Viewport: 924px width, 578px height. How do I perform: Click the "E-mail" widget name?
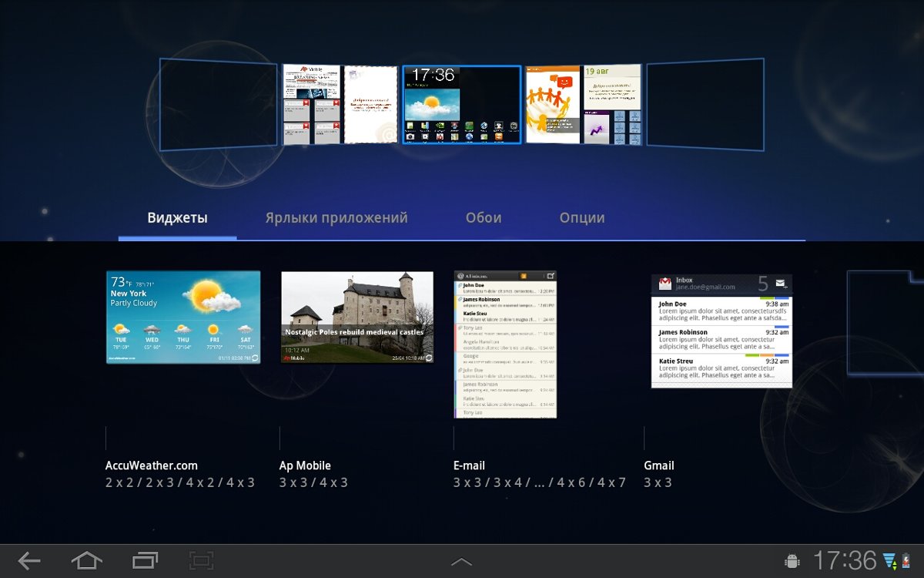tap(469, 465)
